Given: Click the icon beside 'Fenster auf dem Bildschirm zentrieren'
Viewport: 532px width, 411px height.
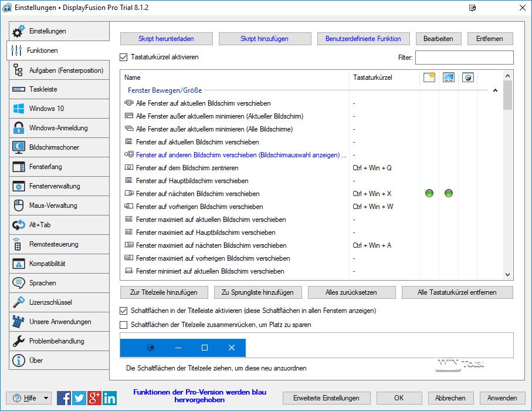Looking at the screenshot, I should point(129,167).
